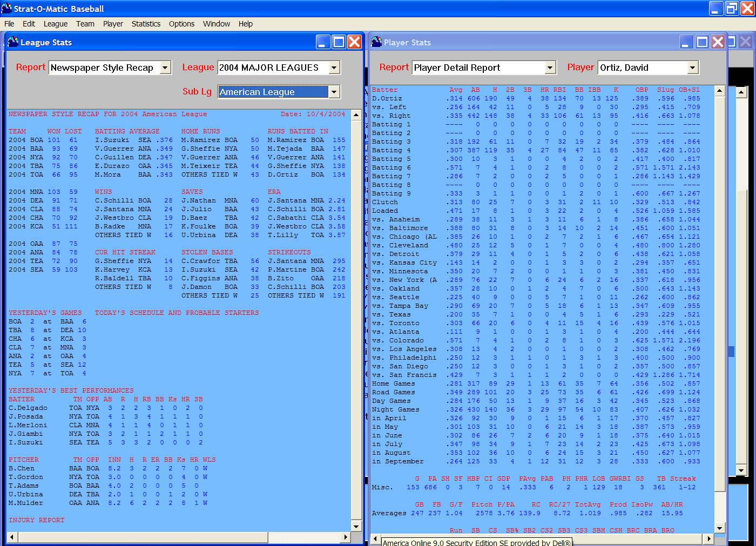Open the Edit menu
This screenshot has width=756, height=546.
click(29, 24)
